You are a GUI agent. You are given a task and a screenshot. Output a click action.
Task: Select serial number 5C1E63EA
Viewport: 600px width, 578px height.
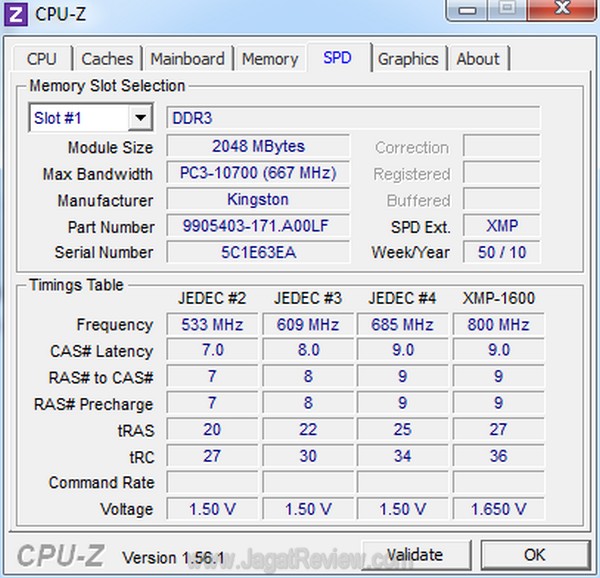258,252
